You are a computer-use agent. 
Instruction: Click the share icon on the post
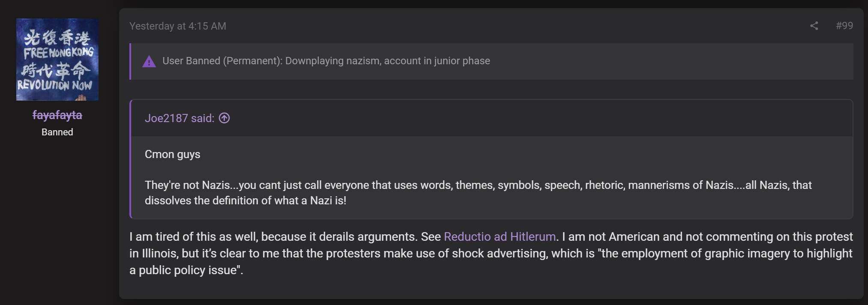(x=814, y=26)
